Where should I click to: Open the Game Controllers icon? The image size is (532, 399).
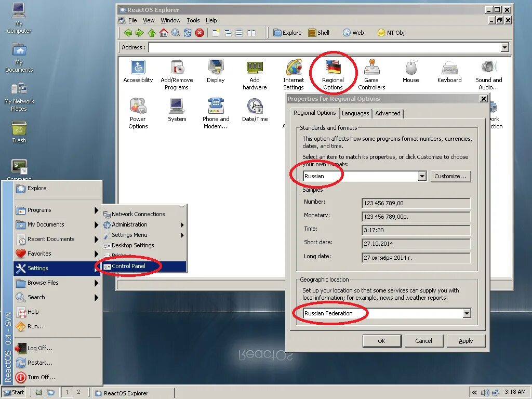click(371, 75)
